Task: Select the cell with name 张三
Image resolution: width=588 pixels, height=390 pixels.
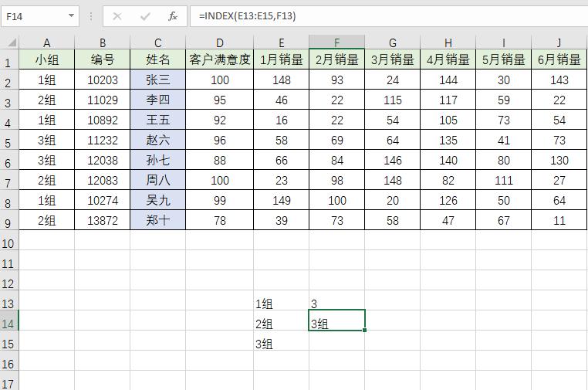Action: coord(158,80)
